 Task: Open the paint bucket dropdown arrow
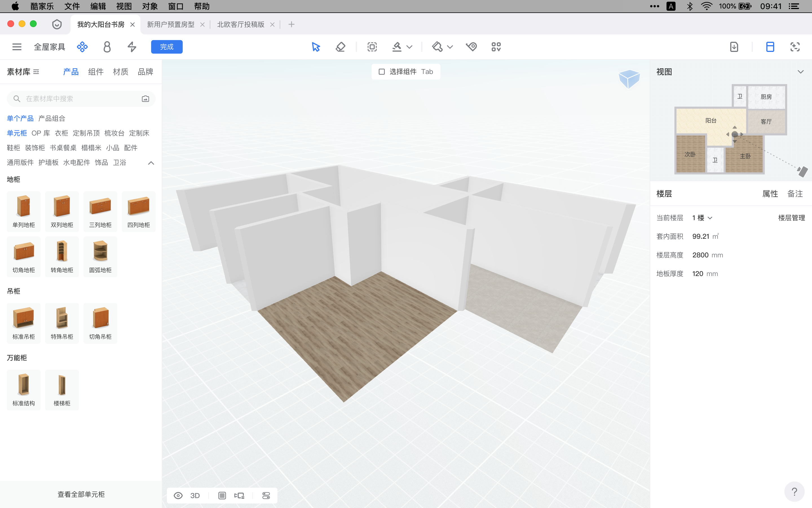click(450, 47)
